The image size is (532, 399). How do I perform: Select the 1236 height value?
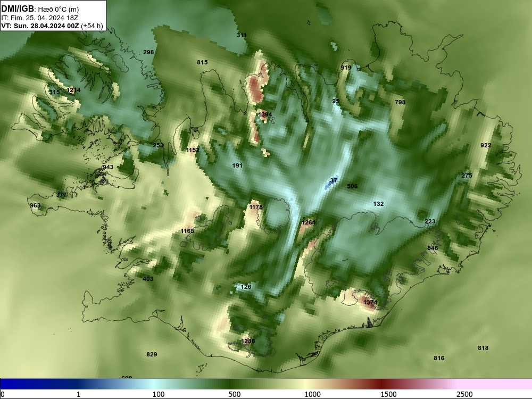tap(248, 342)
